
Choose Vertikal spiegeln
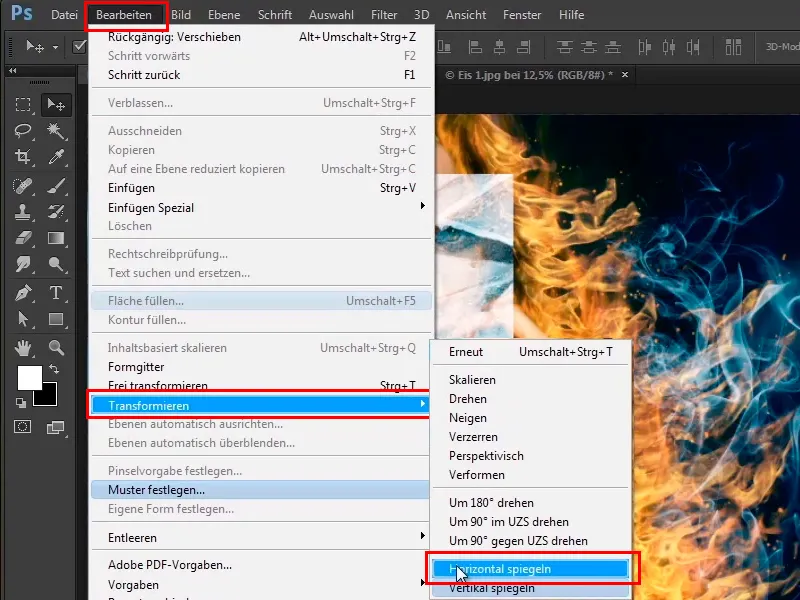tap(530, 588)
